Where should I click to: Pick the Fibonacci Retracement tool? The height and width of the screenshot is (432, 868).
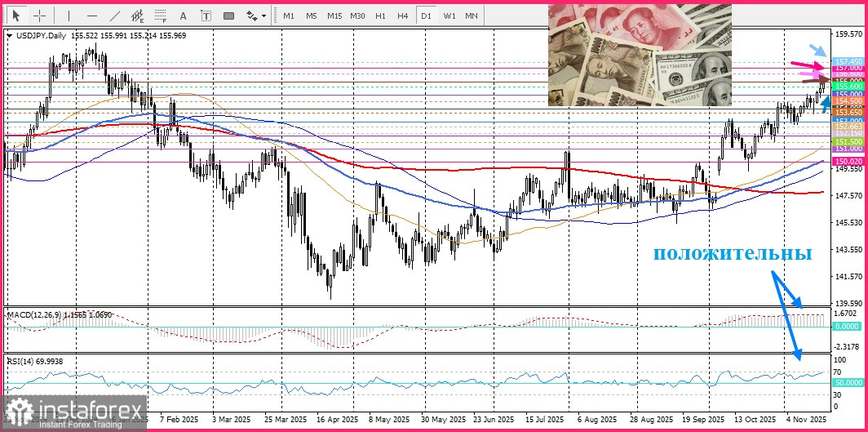161,16
